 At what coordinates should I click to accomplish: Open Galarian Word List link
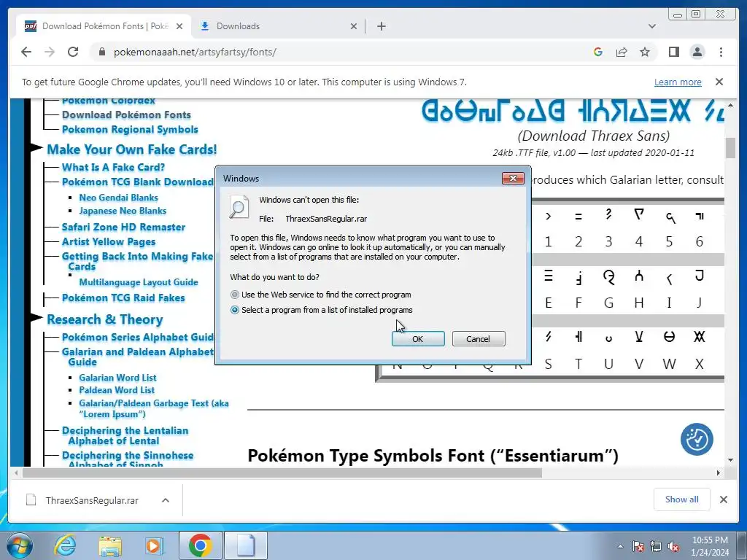(x=117, y=378)
